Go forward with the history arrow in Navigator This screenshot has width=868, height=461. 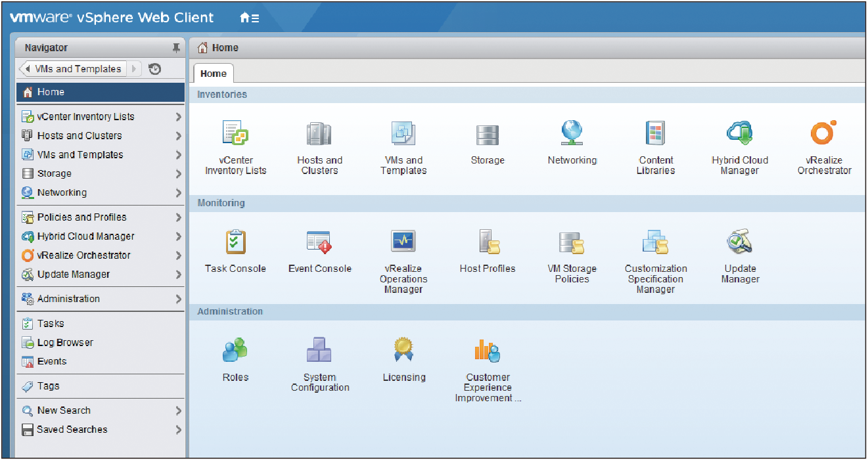(135, 69)
